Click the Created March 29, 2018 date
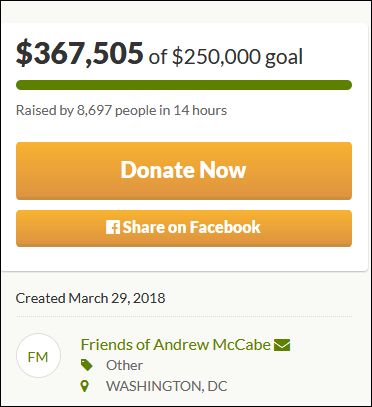372x407 pixels. (90, 298)
